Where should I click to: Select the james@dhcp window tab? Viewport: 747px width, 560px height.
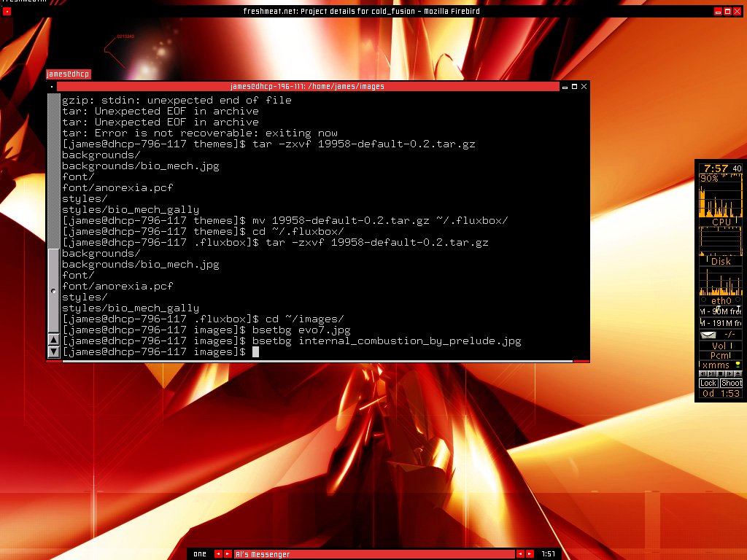[x=68, y=74]
